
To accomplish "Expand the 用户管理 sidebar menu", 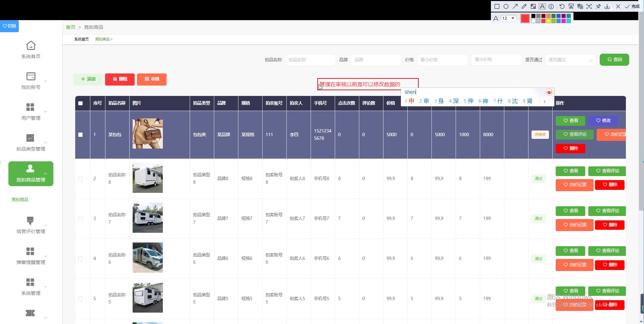I will pos(31,111).
